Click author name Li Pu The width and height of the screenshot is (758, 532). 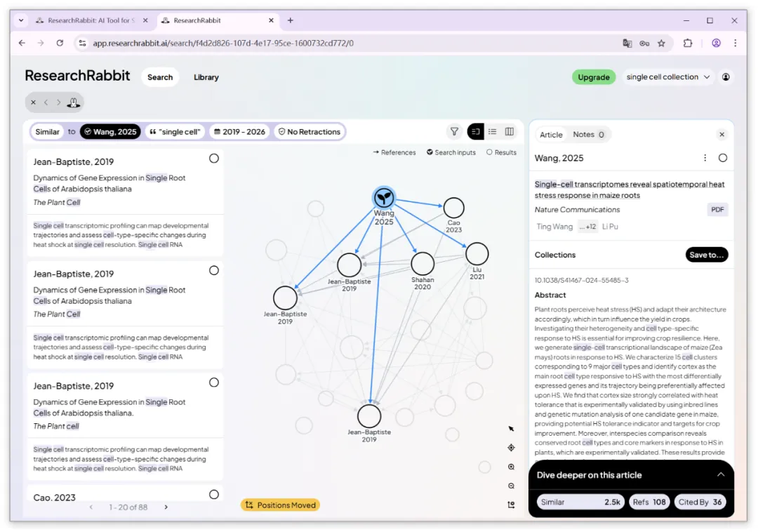[x=610, y=226]
